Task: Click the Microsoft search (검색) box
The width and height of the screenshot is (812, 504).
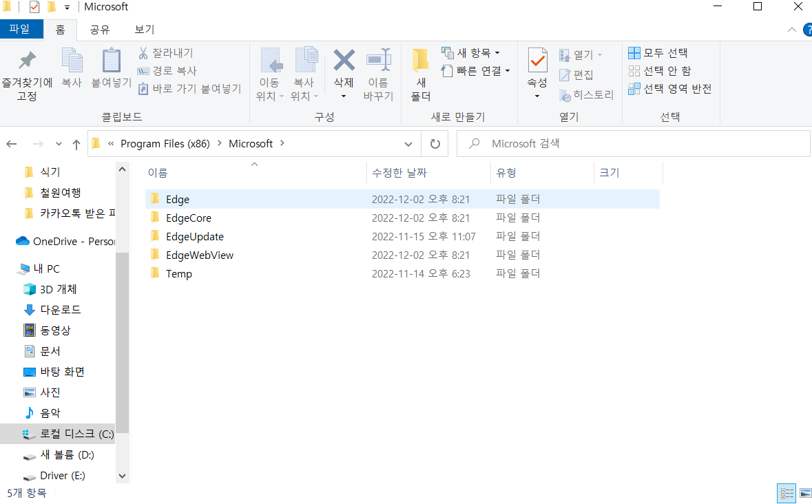Action: [634, 144]
